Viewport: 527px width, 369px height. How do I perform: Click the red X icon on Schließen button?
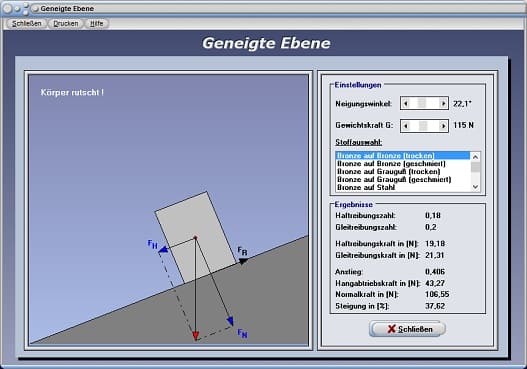click(391, 329)
